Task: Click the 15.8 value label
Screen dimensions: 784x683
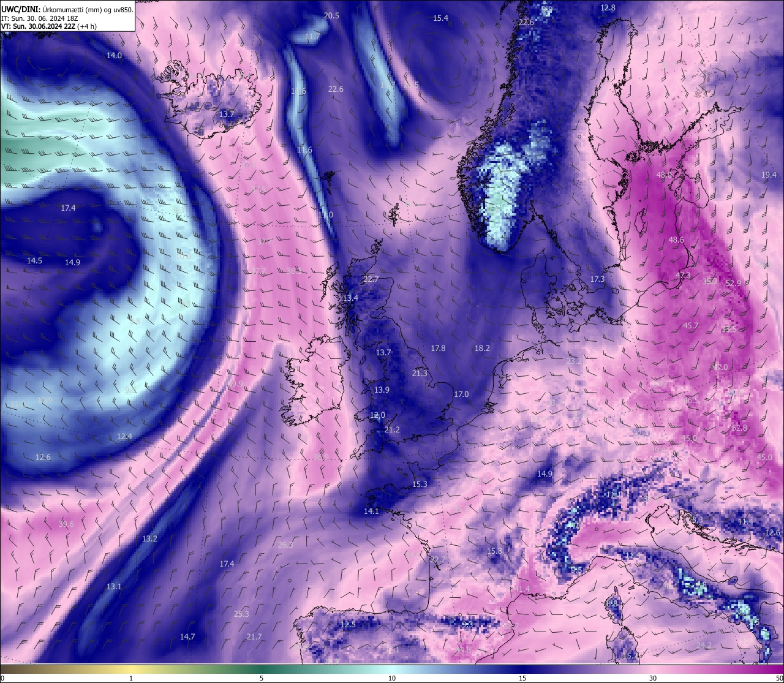Action: (494, 551)
